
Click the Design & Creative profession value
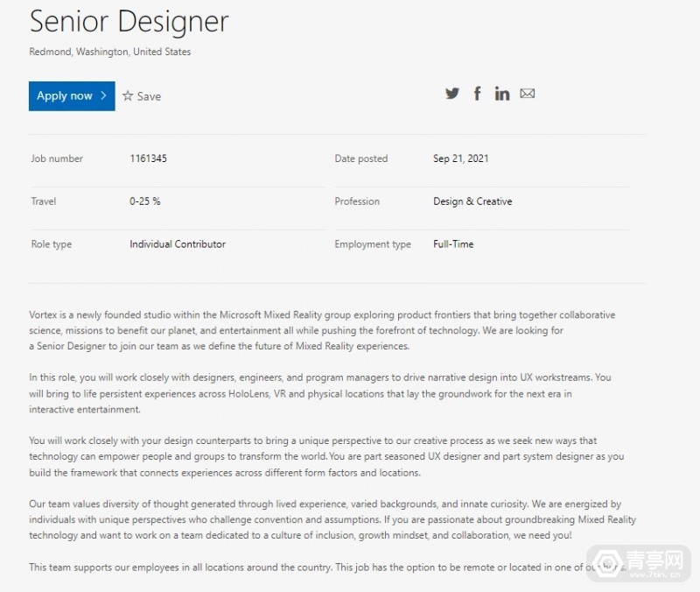472,201
